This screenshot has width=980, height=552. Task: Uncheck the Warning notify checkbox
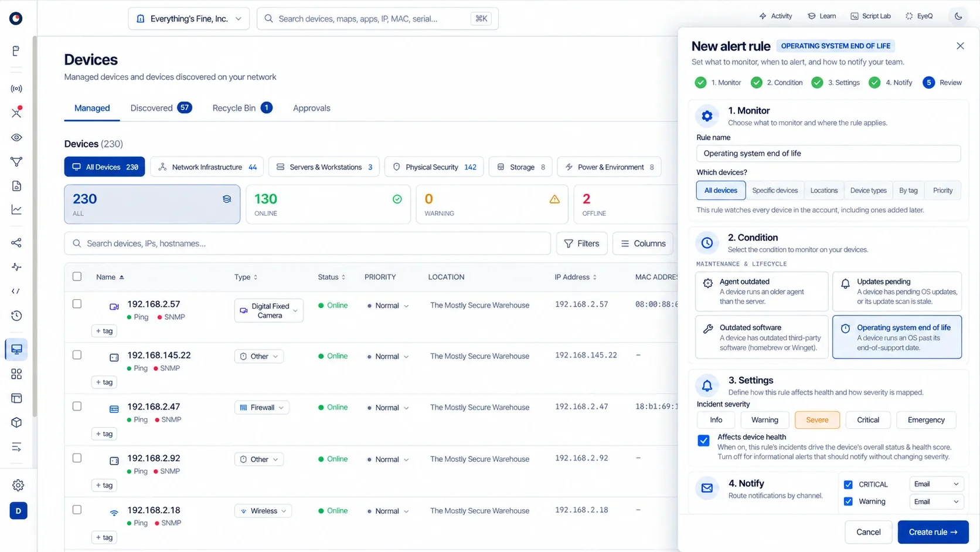pyautogui.click(x=848, y=502)
